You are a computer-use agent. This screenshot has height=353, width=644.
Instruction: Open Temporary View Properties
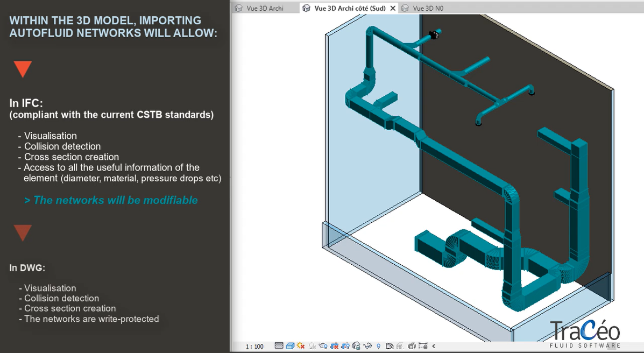coord(388,345)
